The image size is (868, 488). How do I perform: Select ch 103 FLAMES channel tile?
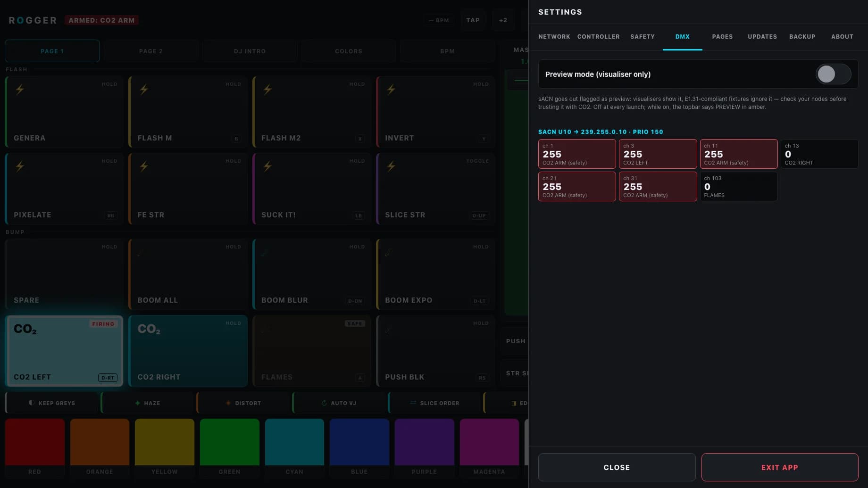738,186
